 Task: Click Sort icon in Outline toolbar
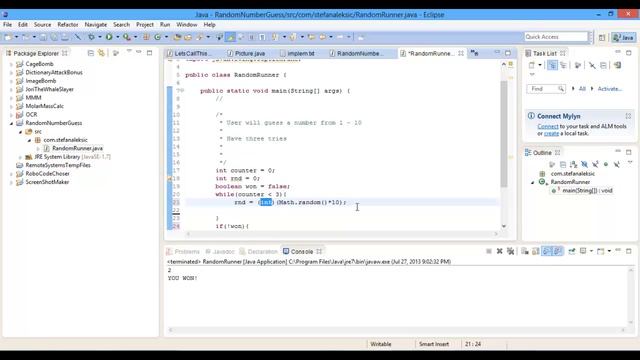(x=573, y=164)
